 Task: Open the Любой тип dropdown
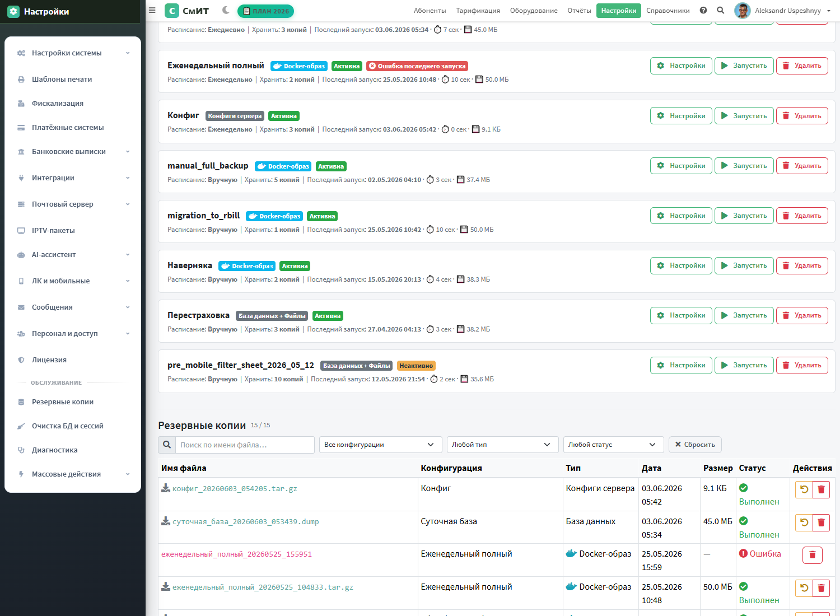pyautogui.click(x=503, y=445)
